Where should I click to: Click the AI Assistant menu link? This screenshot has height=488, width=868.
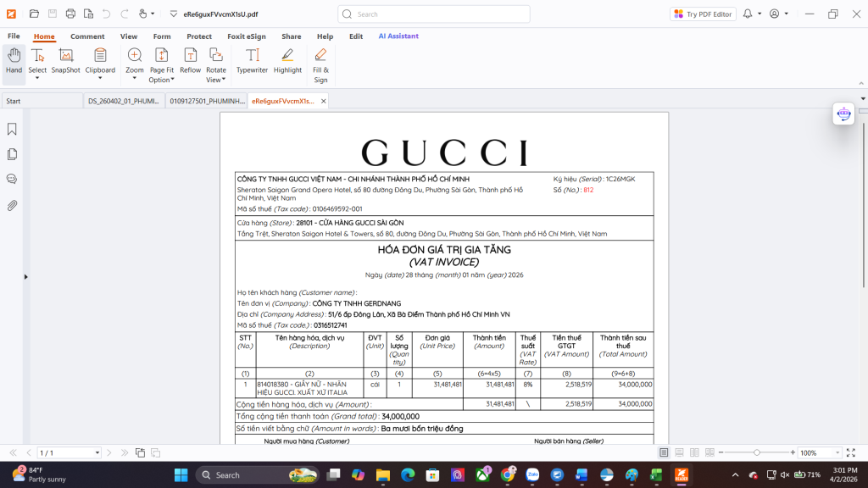(x=398, y=36)
